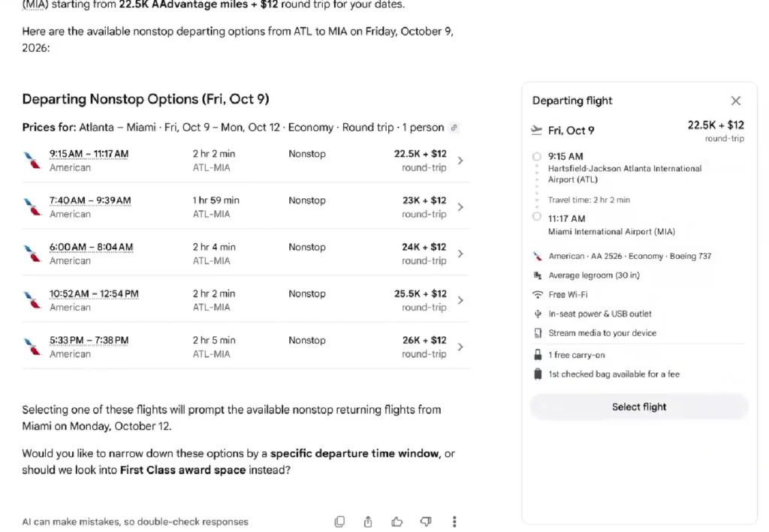Click the Wi-Fi icon in flight details
The height and width of the screenshot is (532, 769).
click(x=538, y=294)
